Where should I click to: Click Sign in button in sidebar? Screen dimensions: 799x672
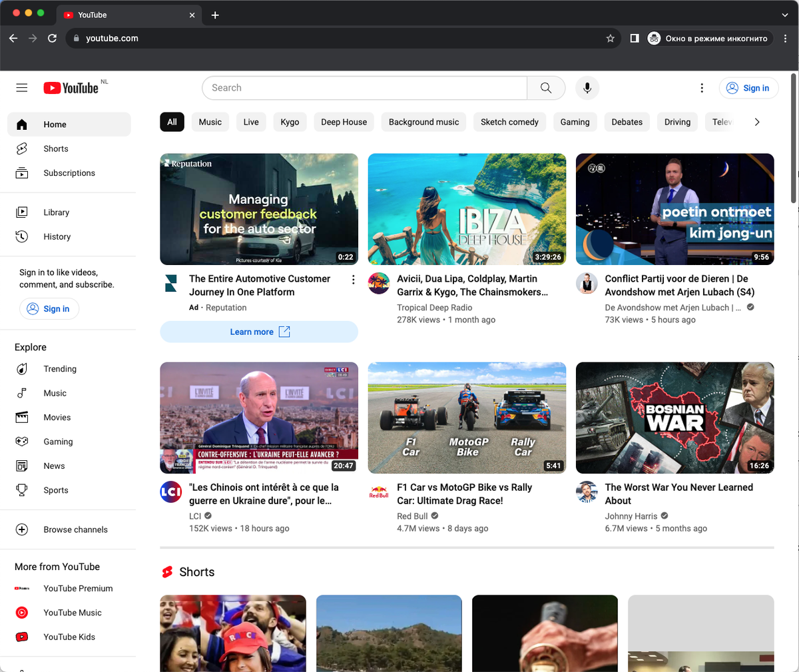pos(49,309)
